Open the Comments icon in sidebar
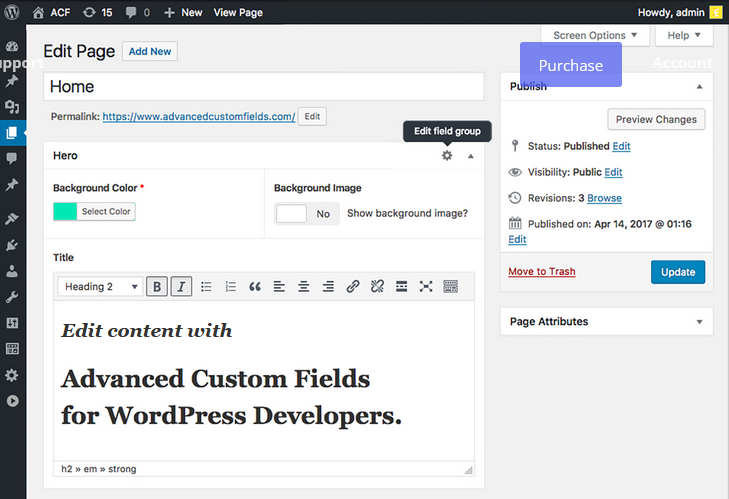729x499 pixels. (12, 159)
